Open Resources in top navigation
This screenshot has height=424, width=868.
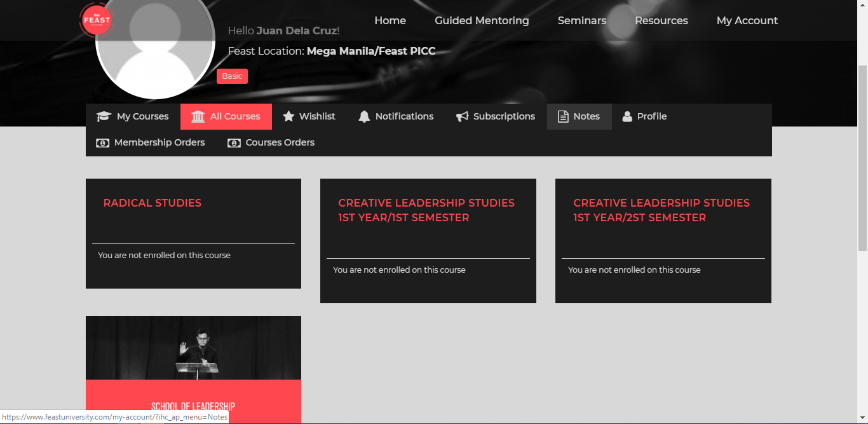pos(661,20)
